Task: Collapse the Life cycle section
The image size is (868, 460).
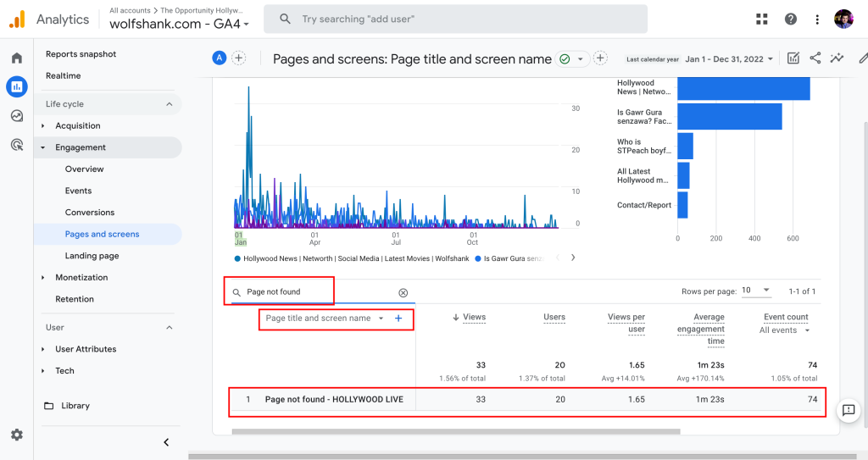Action: [x=170, y=104]
